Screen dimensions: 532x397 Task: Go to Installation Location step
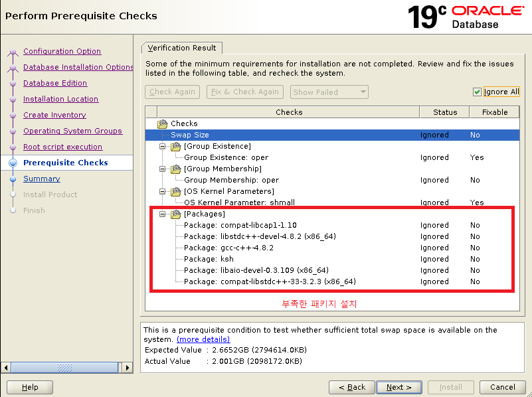coord(60,99)
